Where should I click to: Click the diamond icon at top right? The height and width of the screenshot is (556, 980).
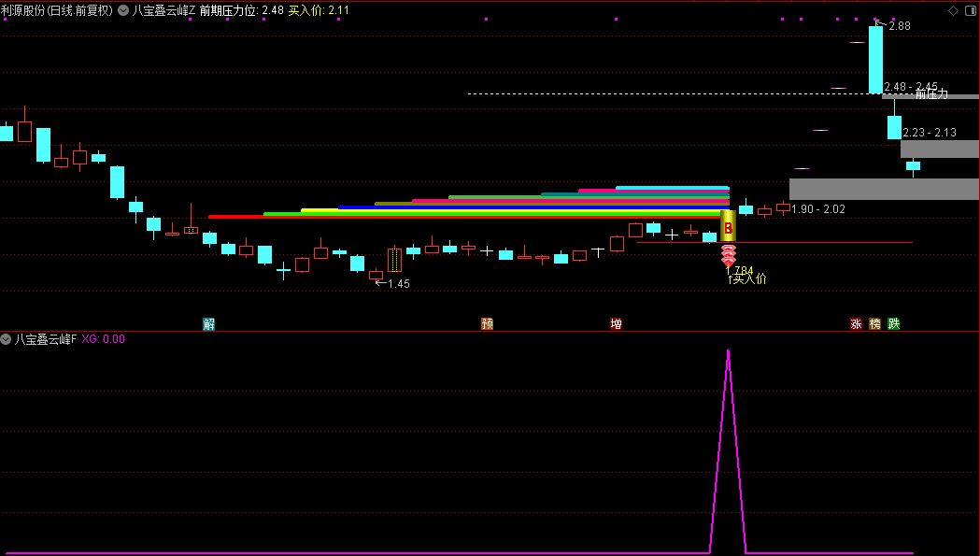coord(953,10)
